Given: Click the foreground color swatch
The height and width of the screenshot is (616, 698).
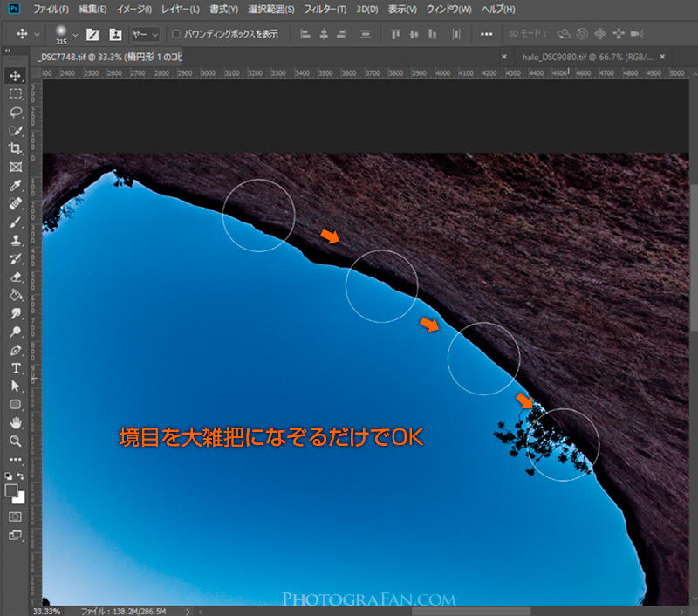Looking at the screenshot, I should [10, 490].
